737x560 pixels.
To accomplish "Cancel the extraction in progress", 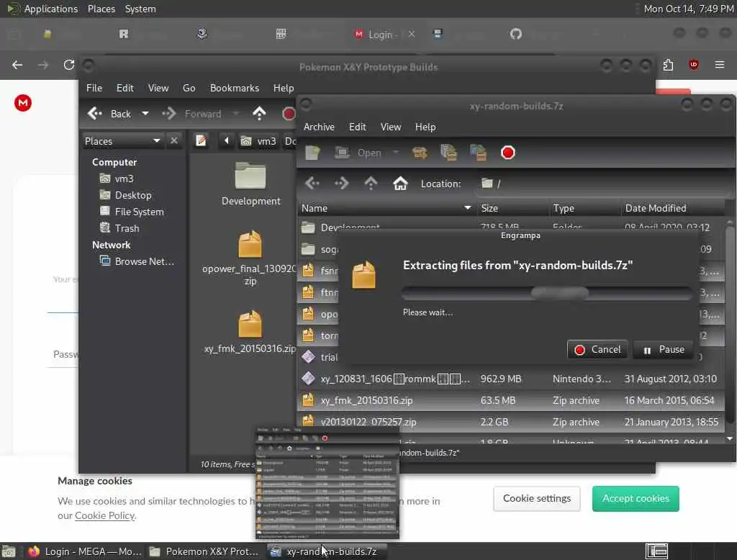I will tap(597, 349).
